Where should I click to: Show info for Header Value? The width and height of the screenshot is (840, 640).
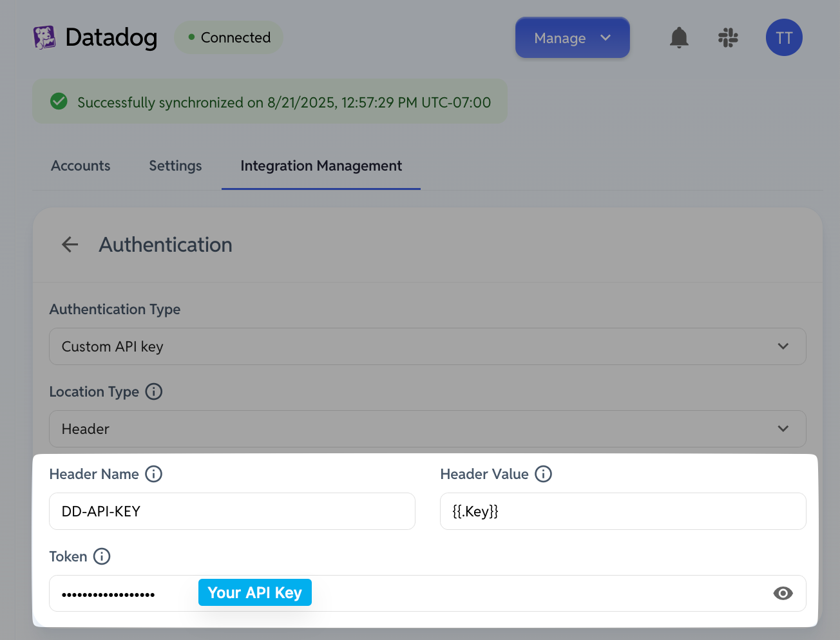(544, 474)
